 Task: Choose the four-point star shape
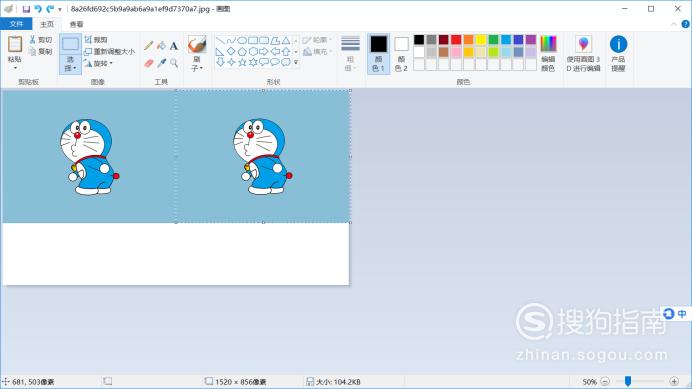pos(231,62)
